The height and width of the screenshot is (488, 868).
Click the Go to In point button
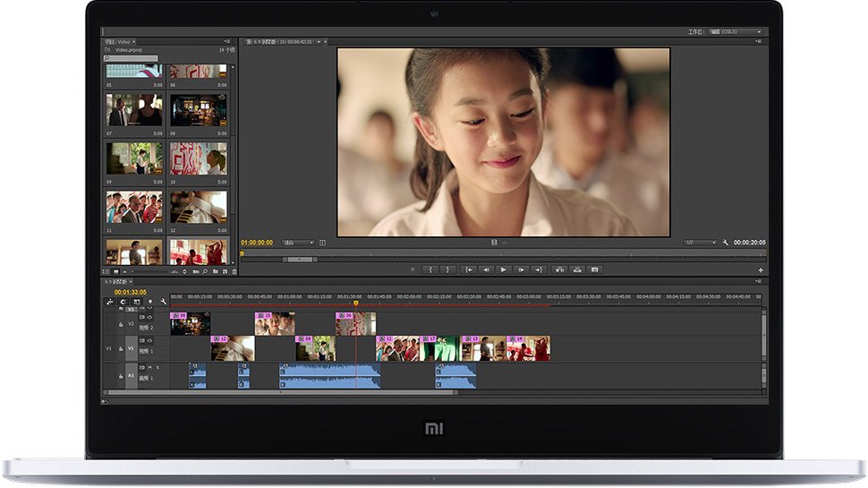point(468,270)
